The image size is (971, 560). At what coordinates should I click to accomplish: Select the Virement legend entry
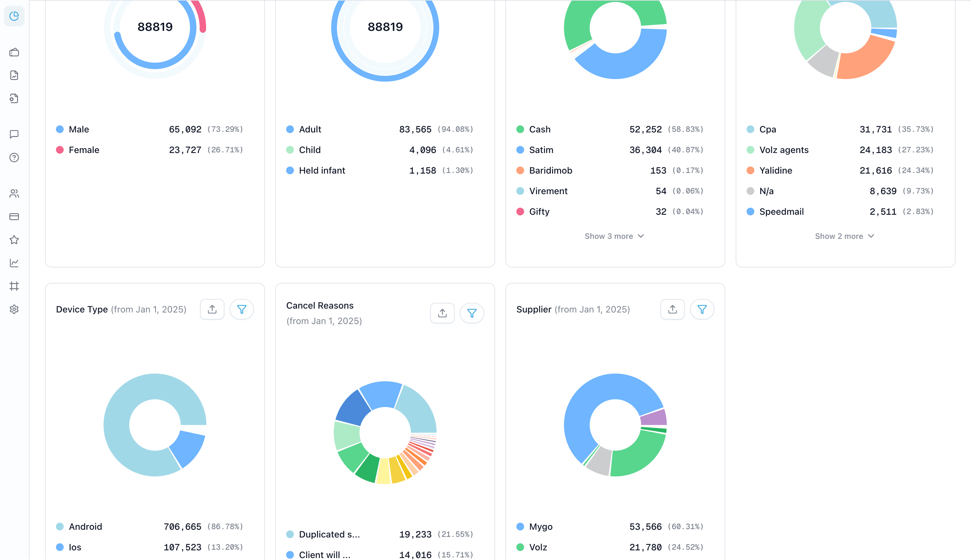pyautogui.click(x=610, y=191)
